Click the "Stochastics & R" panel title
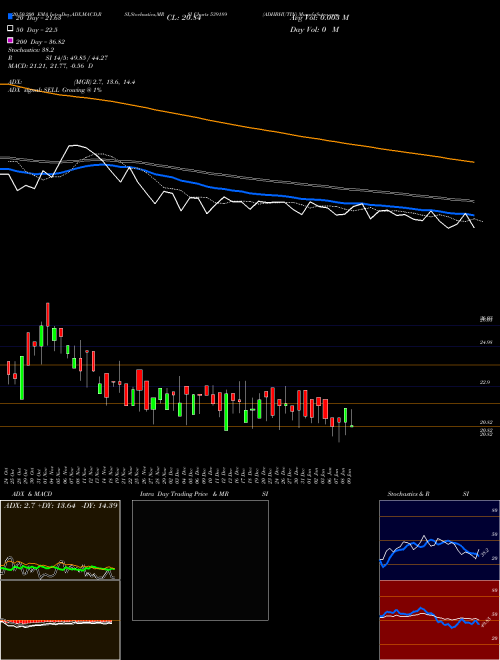 point(408,494)
